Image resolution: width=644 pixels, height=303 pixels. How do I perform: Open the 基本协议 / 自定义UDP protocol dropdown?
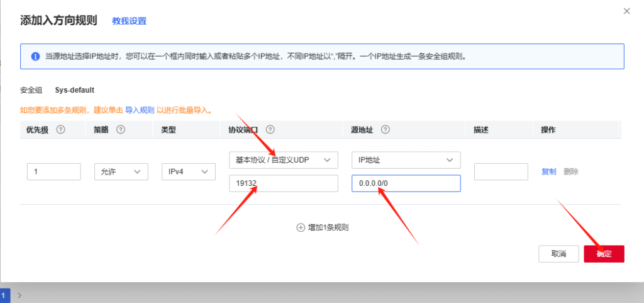283,160
